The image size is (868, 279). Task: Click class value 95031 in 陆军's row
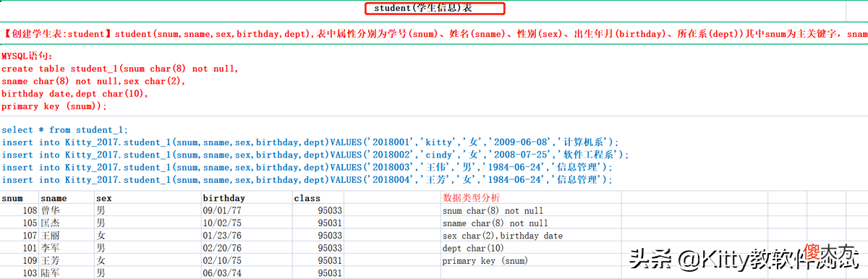pyautogui.click(x=318, y=272)
